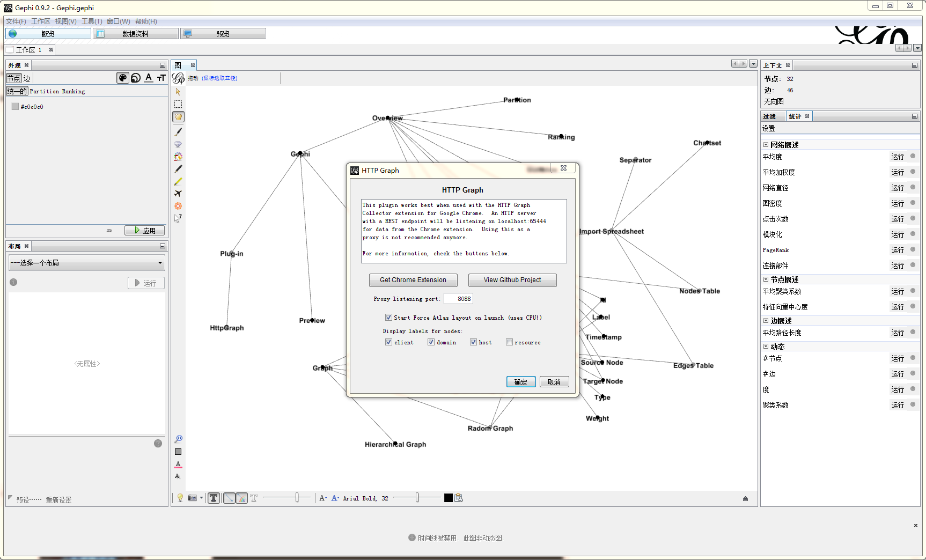Click the center on graph magnifier icon

pos(178,439)
